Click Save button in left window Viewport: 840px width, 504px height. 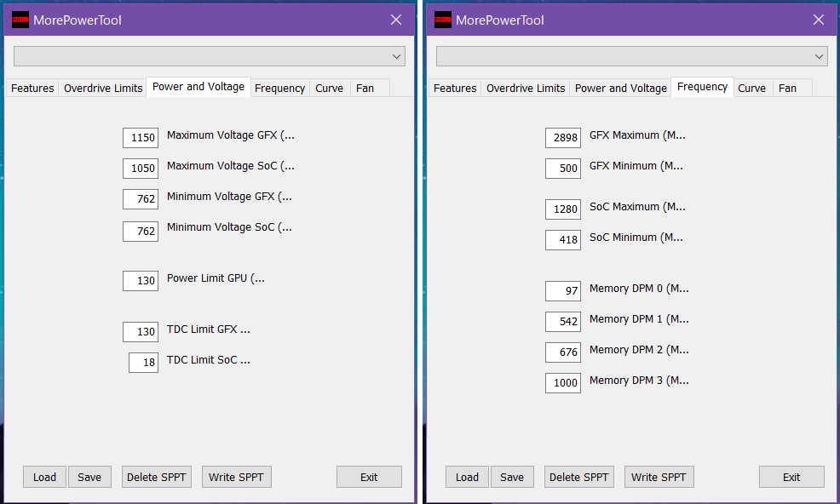tap(89, 477)
